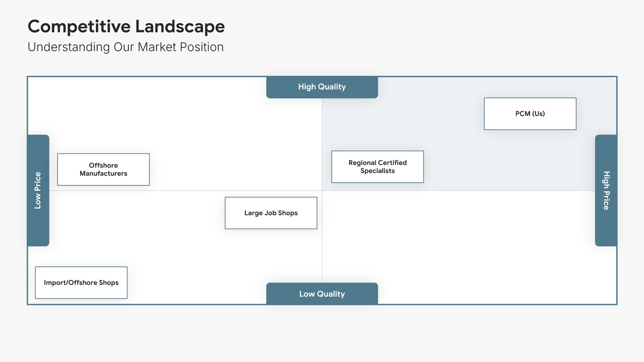Click the center intersection of axis lines
The image size is (644, 362).
(322, 190)
